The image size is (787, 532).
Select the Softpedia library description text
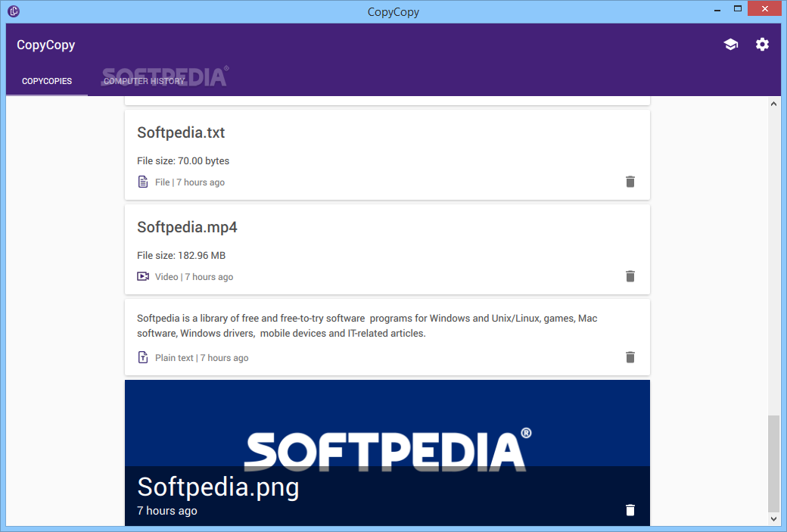(367, 325)
